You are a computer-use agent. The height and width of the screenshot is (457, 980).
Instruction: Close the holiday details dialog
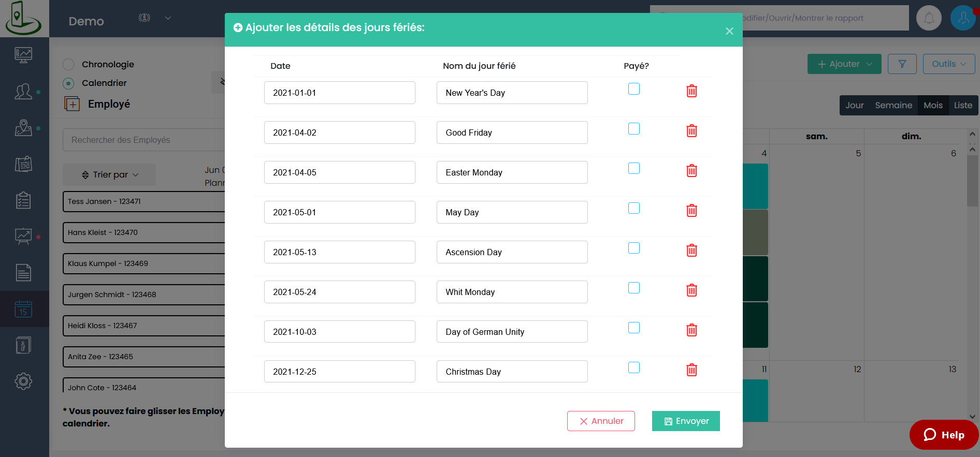pyautogui.click(x=729, y=32)
